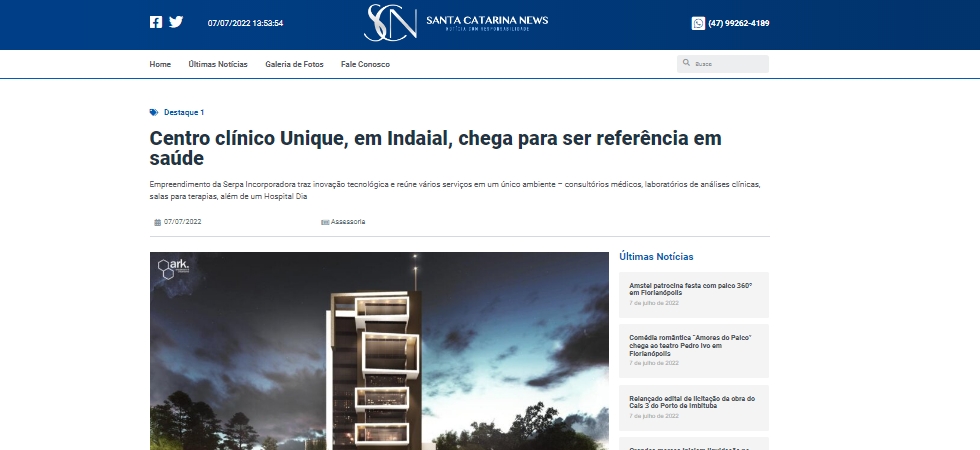
Task: Click the Santa Catarina News logo
Action: pos(456,23)
